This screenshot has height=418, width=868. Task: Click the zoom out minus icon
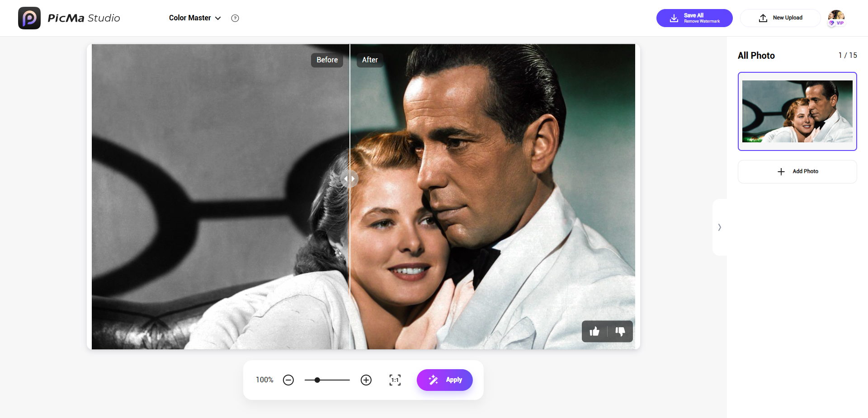point(288,380)
